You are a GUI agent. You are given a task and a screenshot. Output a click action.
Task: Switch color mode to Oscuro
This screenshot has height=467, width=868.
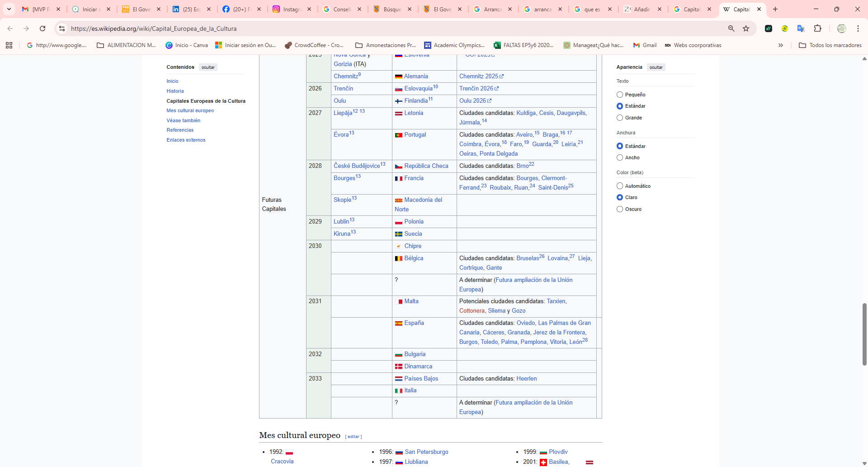click(620, 209)
